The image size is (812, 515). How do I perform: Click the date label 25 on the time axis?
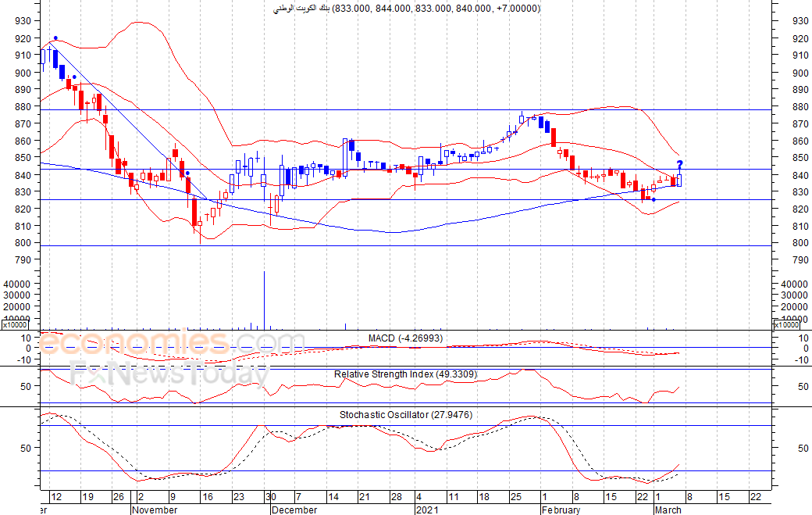516,497
